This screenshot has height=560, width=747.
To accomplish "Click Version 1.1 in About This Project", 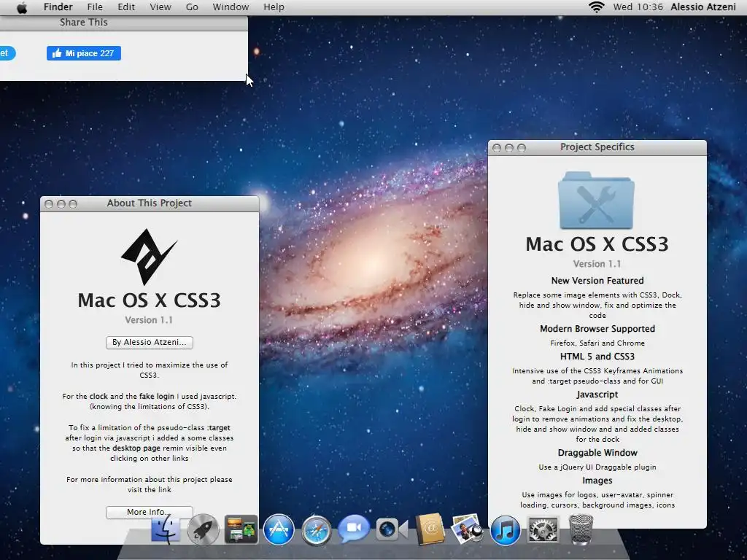I will click(x=149, y=320).
